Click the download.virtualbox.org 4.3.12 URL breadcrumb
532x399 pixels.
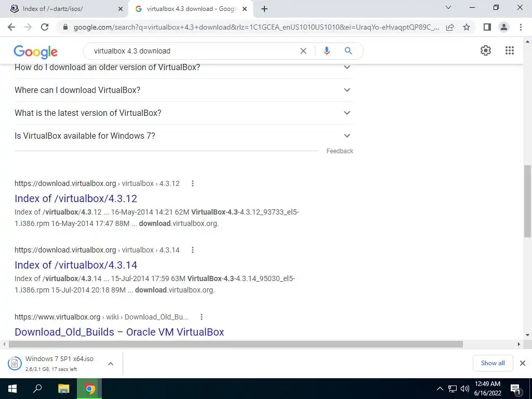pos(97,183)
